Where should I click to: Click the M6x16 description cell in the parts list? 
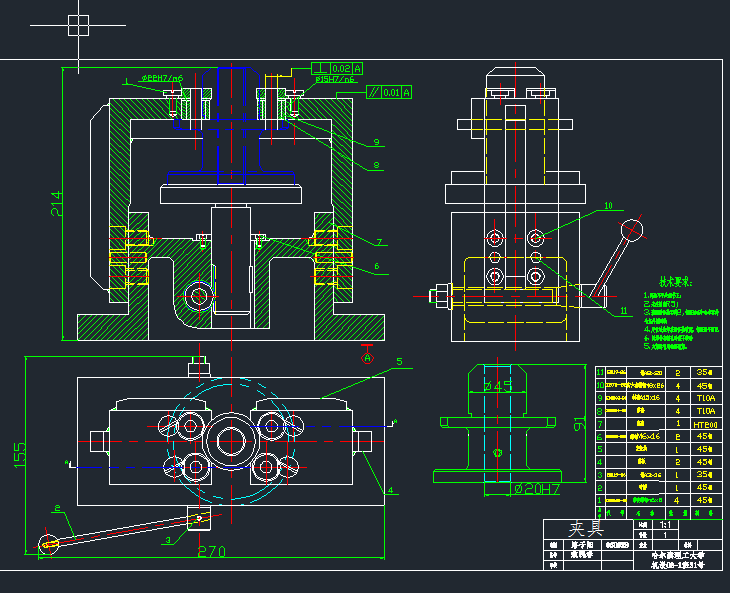[x=646, y=437]
